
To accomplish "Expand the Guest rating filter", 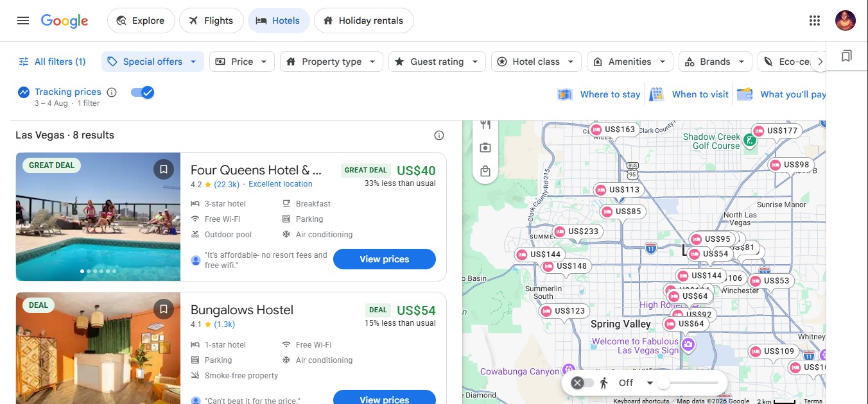I will click(x=437, y=62).
